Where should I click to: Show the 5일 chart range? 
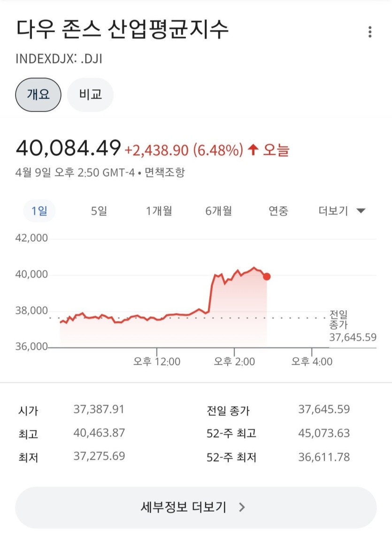click(99, 211)
